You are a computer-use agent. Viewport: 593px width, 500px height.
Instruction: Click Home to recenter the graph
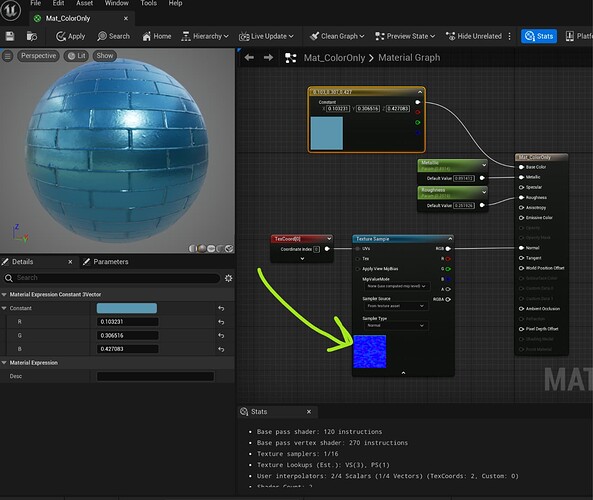point(157,36)
